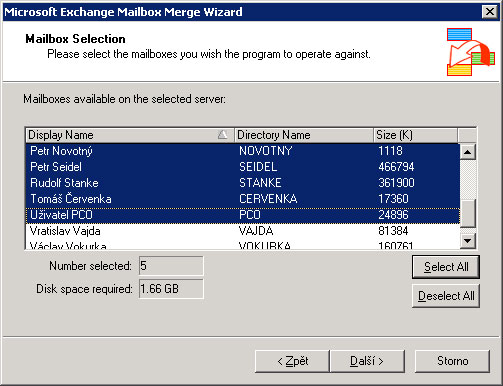Proceed with the Další button
Image resolution: width=503 pixels, height=386 pixels.
tap(367, 361)
